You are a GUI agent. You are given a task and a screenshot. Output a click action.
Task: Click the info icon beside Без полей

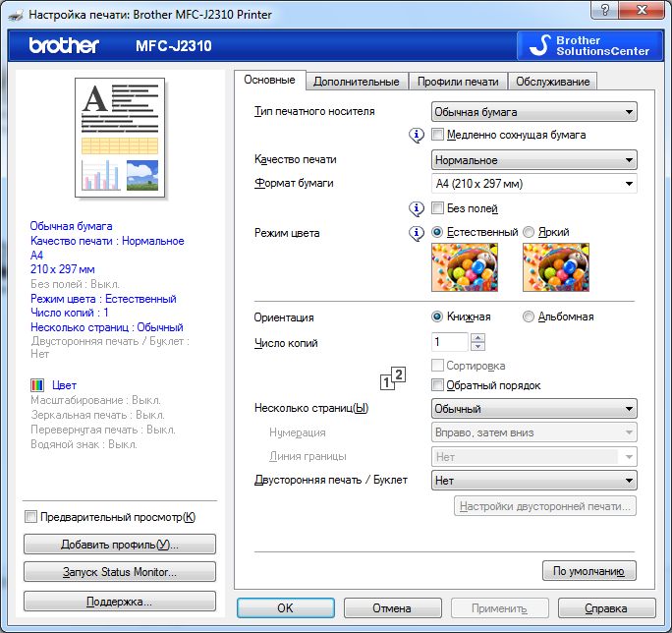pos(417,208)
